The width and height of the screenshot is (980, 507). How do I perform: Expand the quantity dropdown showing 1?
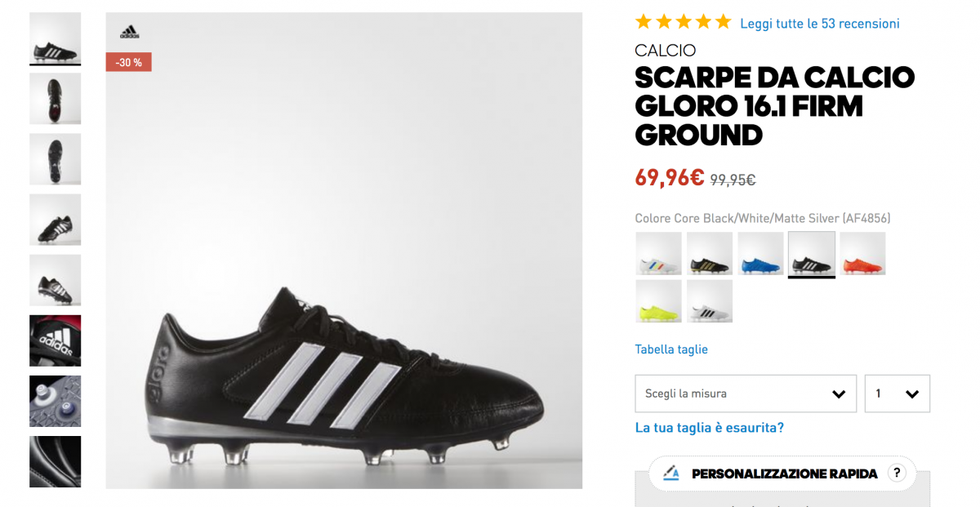pyautogui.click(x=897, y=394)
